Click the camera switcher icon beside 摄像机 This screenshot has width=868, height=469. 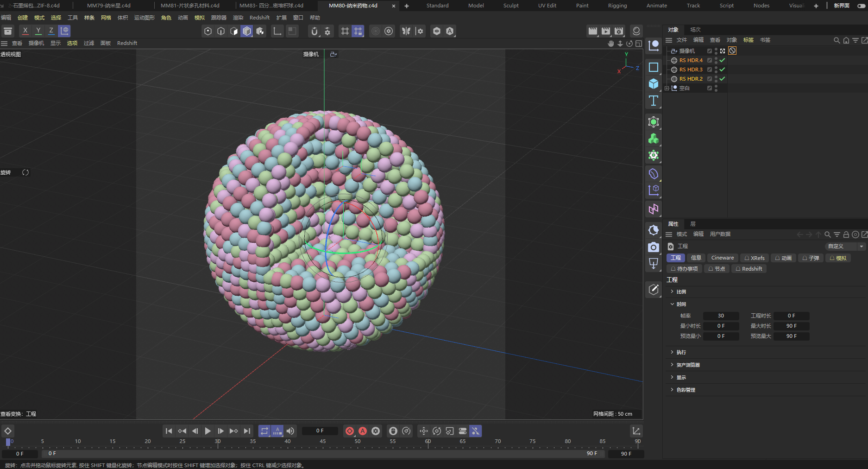333,54
